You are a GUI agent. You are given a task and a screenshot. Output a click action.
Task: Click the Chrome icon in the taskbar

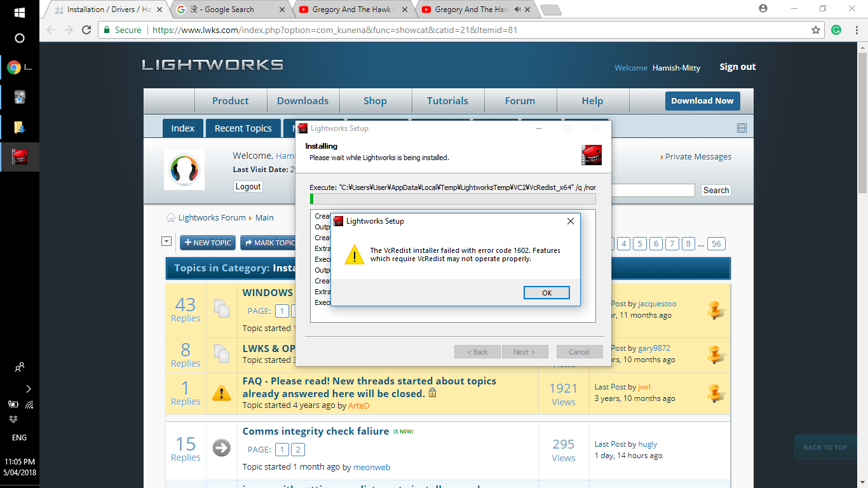(14, 67)
